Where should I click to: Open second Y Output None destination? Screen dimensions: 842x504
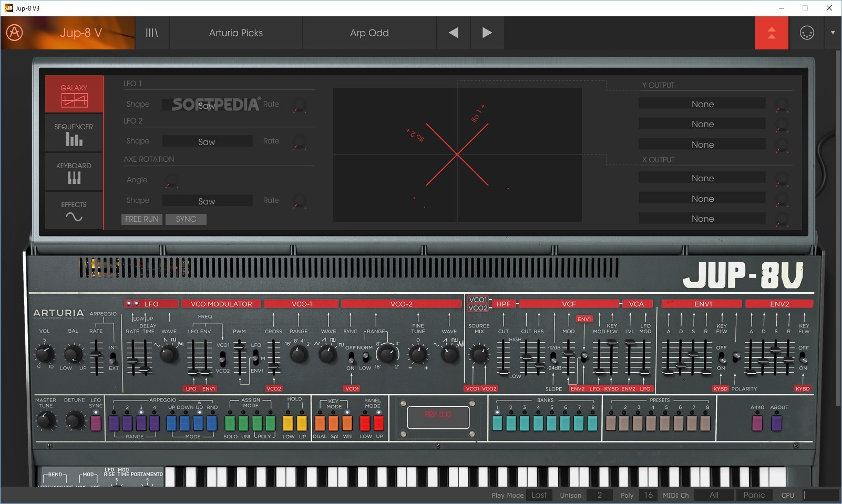click(702, 124)
